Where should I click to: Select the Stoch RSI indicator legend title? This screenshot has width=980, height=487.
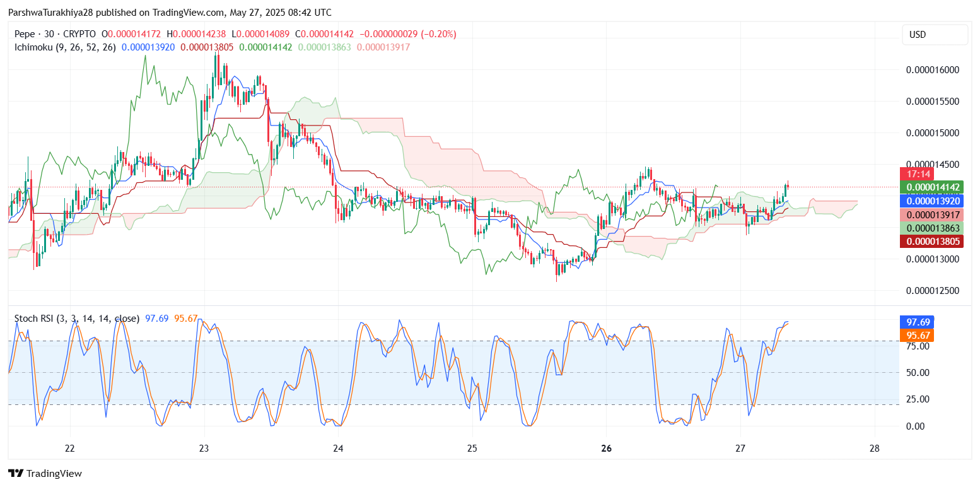click(x=76, y=319)
